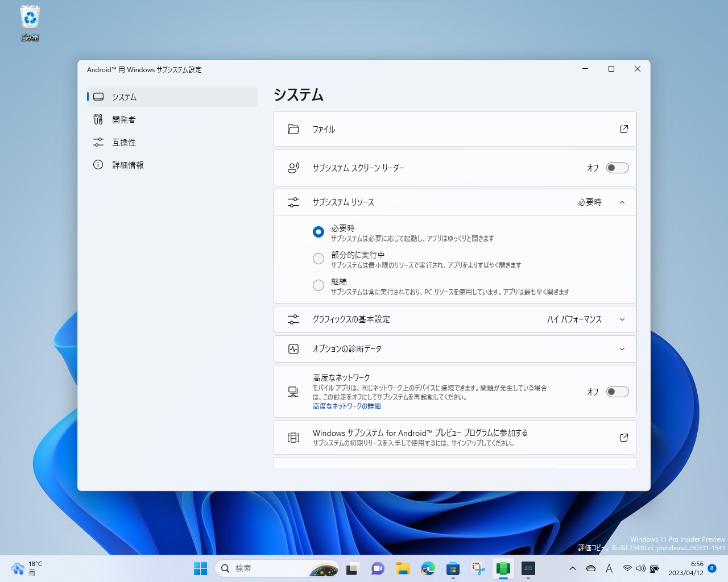Enable the 高度なネットワーク toggle
This screenshot has width=728, height=582.
point(618,392)
